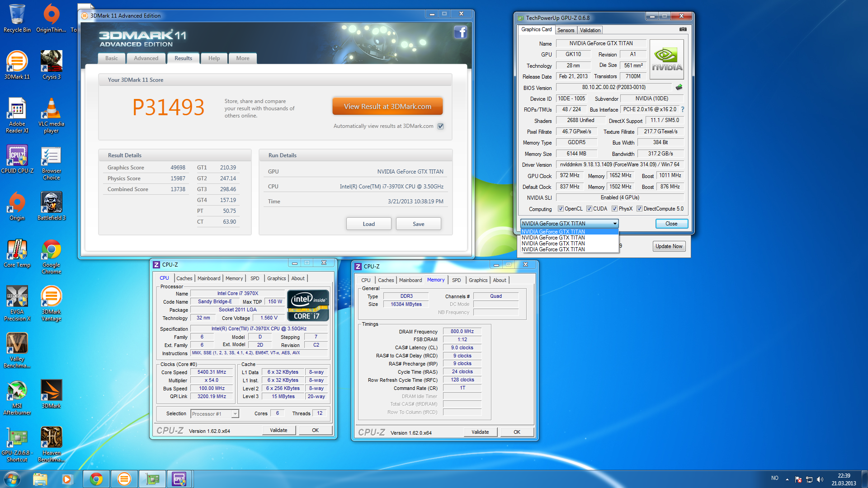Launch the Valley Benchmark desktop icon
The image size is (868, 488).
coord(17,351)
